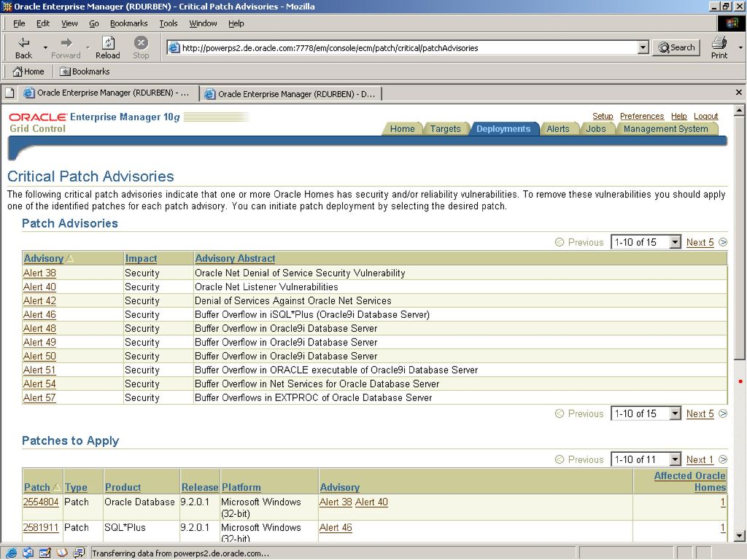Close the current tab with the X at the tab bar's right end
This screenshot has height=560, width=747.
coord(739,93)
